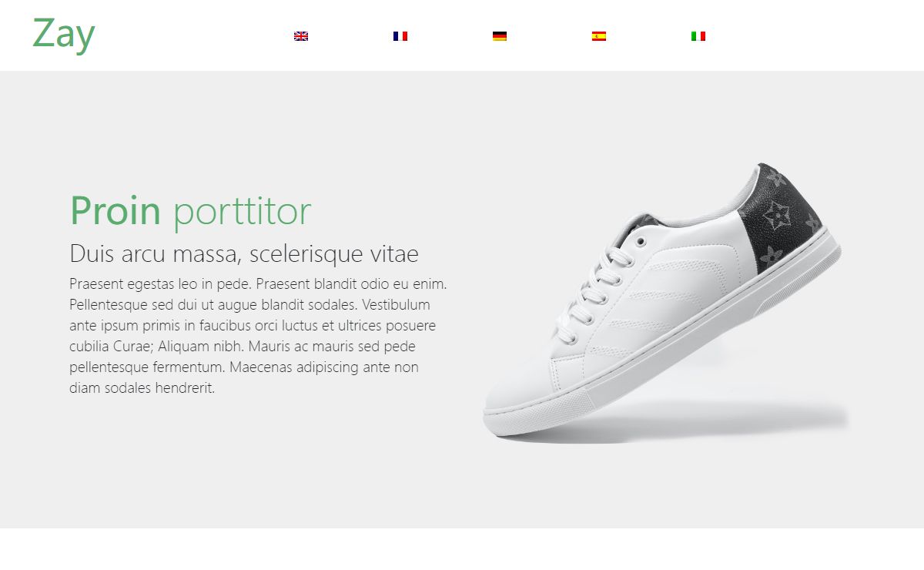Click the paragraph starting "Praesent egestas leo"
This screenshot has height=570, width=924.
(x=259, y=336)
